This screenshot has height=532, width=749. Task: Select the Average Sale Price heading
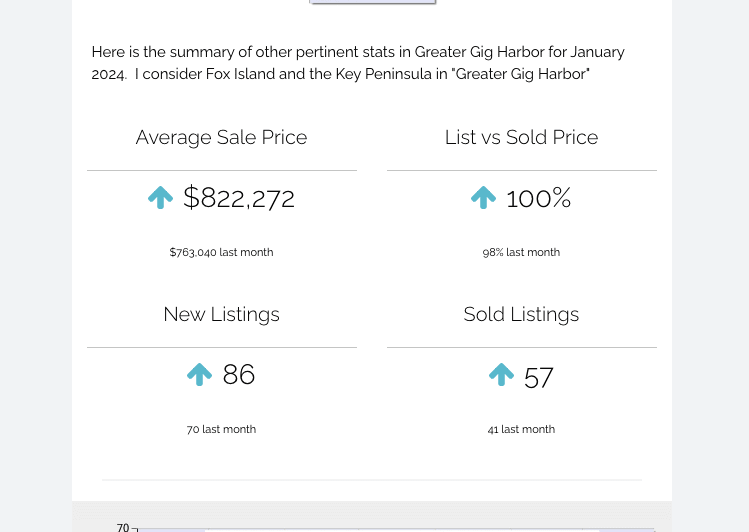click(222, 138)
